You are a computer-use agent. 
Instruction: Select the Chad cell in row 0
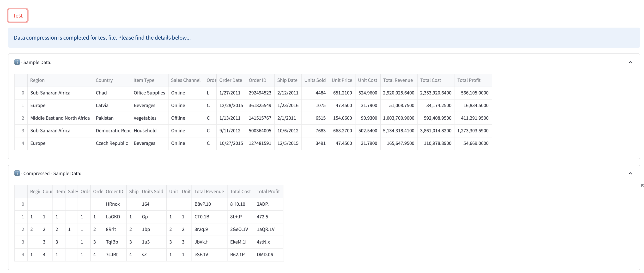[x=101, y=93]
